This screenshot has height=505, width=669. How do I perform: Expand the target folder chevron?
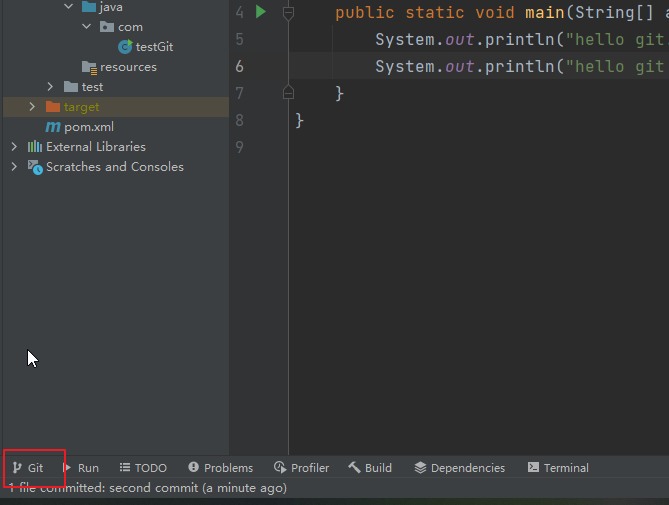32,107
